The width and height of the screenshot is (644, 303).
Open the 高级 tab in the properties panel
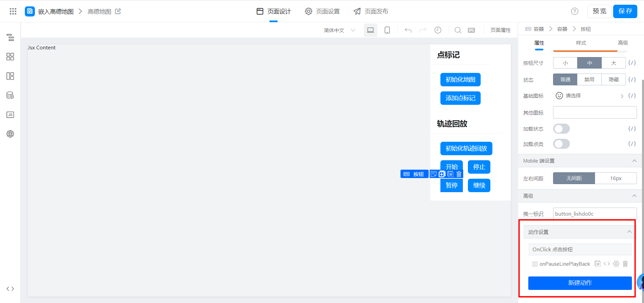coord(623,43)
